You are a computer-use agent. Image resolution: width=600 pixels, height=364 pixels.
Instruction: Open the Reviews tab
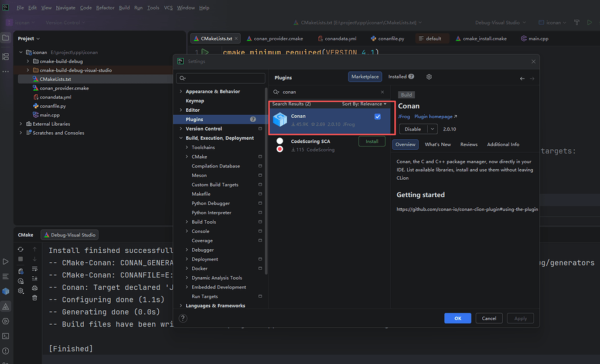(x=469, y=145)
